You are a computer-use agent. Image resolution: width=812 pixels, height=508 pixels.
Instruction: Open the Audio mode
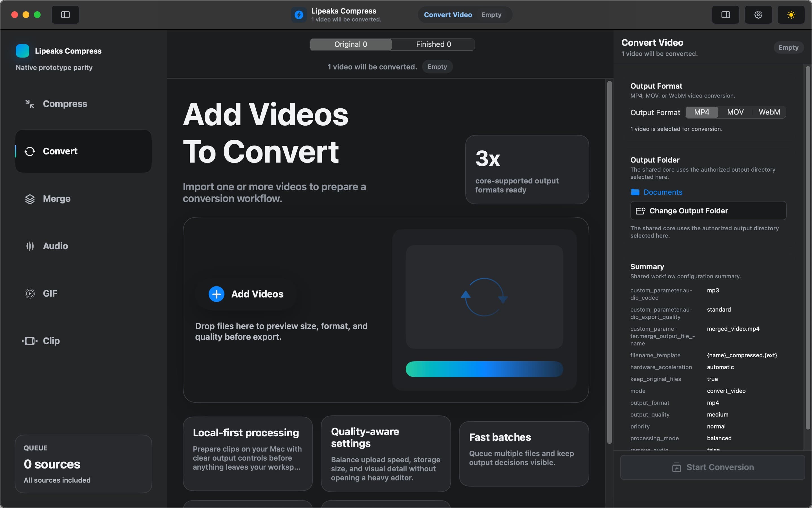coord(83,246)
